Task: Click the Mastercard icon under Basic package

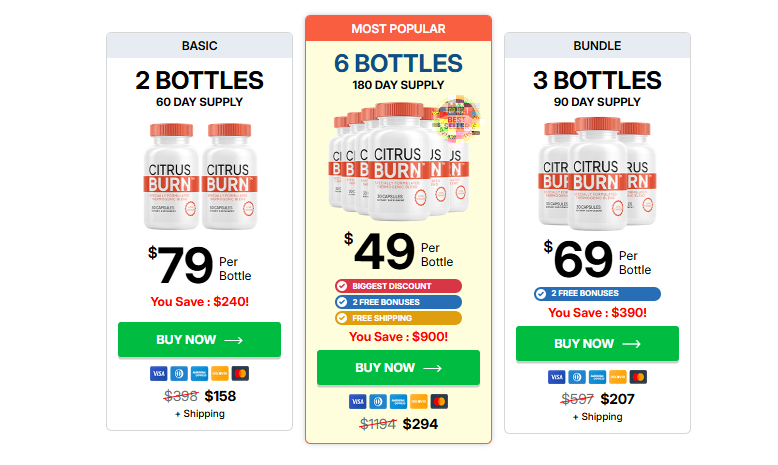Action: [239, 373]
